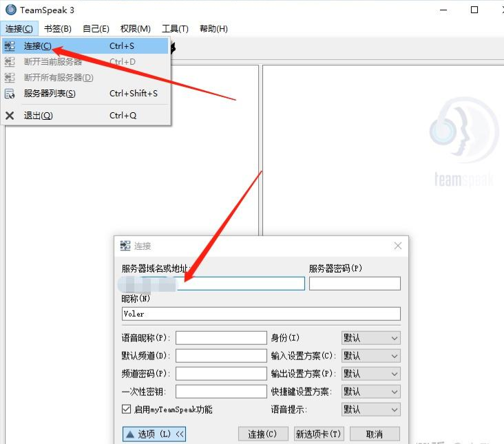Select 连接(C) Ctrl+S menu entry
504x444 pixels.
pyautogui.click(x=85, y=46)
